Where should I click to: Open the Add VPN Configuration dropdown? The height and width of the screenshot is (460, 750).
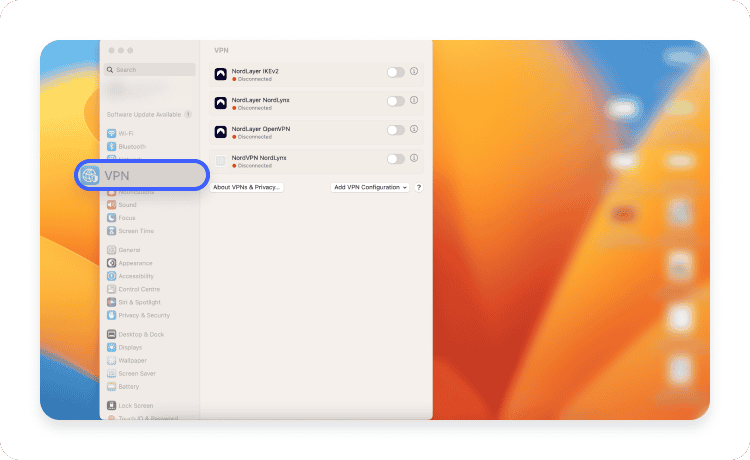pos(370,187)
